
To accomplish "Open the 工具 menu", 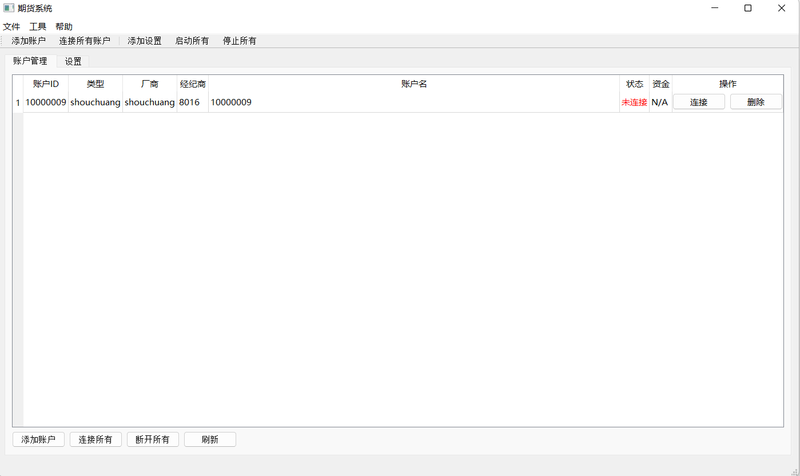I will tap(37, 27).
